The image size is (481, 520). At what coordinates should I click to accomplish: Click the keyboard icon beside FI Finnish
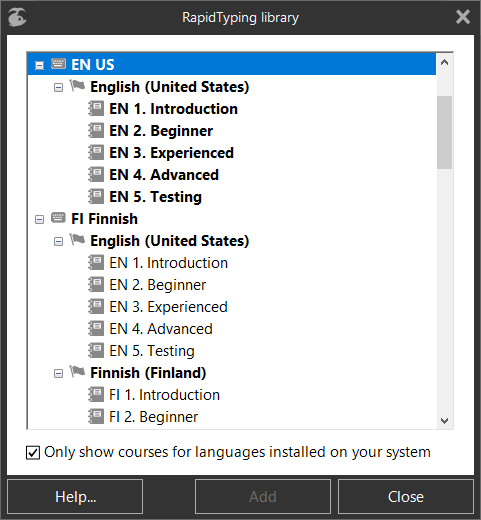tap(58, 218)
